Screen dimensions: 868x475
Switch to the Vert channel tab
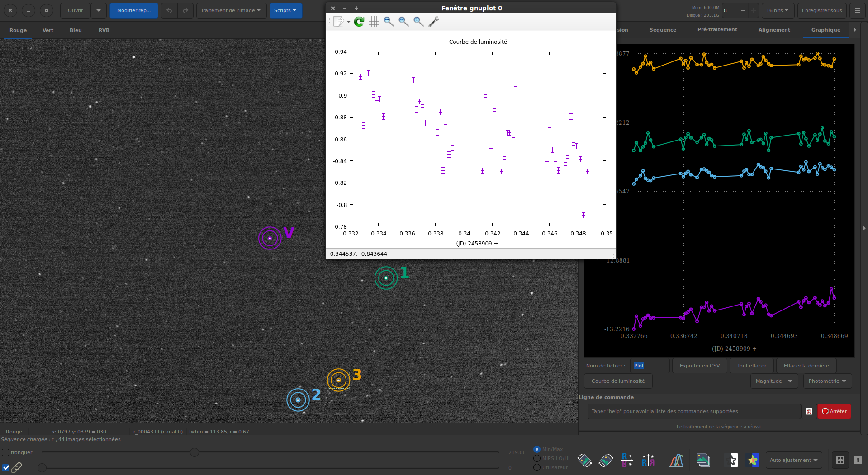click(x=48, y=30)
